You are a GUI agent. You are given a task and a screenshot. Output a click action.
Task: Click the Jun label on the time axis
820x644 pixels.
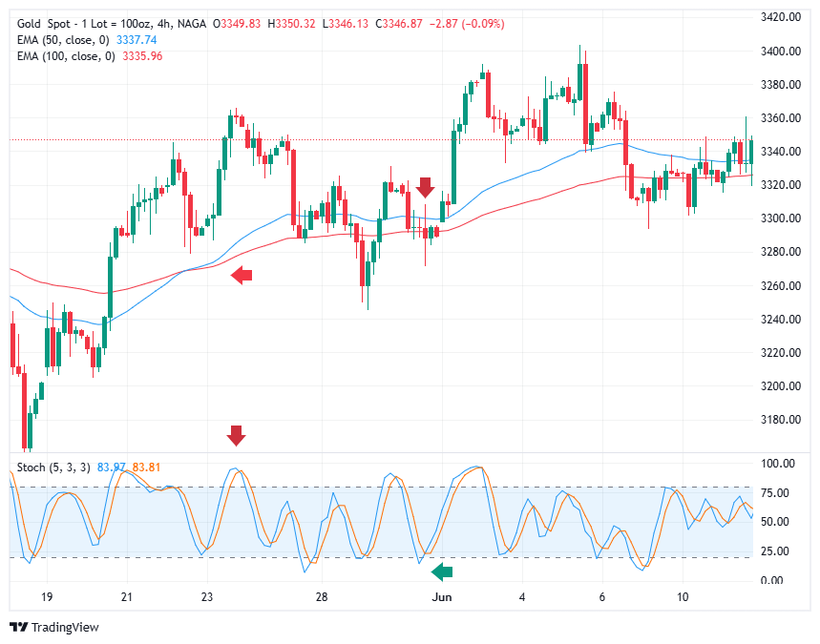[x=441, y=596]
